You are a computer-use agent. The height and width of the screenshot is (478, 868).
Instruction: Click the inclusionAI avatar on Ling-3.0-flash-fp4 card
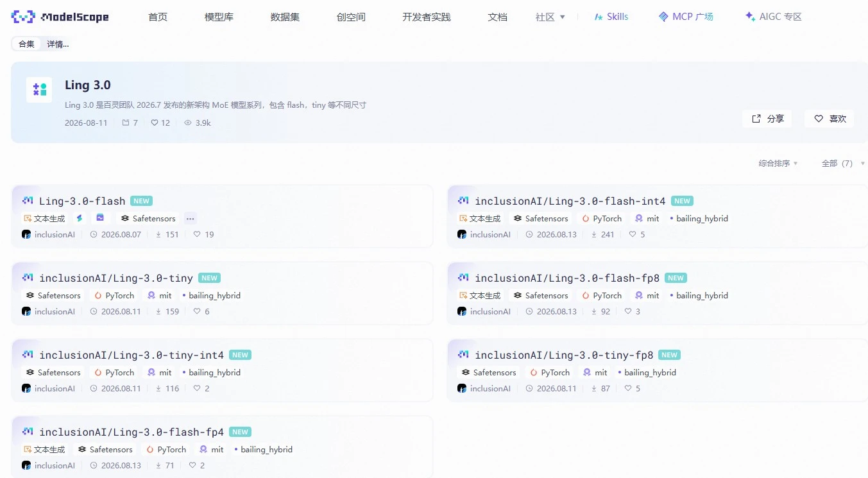pos(26,465)
